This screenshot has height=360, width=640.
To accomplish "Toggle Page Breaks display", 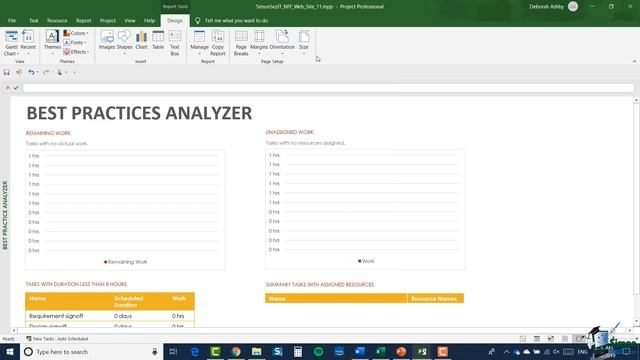I will (x=241, y=43).
